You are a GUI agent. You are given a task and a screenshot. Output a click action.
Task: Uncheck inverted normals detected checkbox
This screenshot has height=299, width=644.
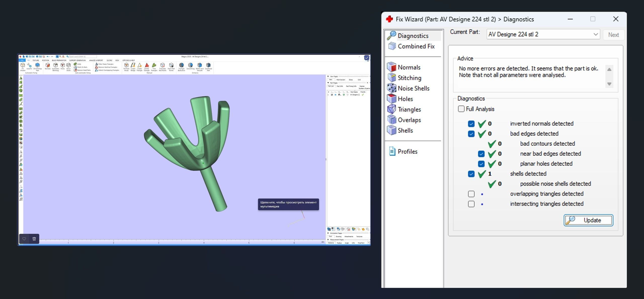(x=471, y=124)
